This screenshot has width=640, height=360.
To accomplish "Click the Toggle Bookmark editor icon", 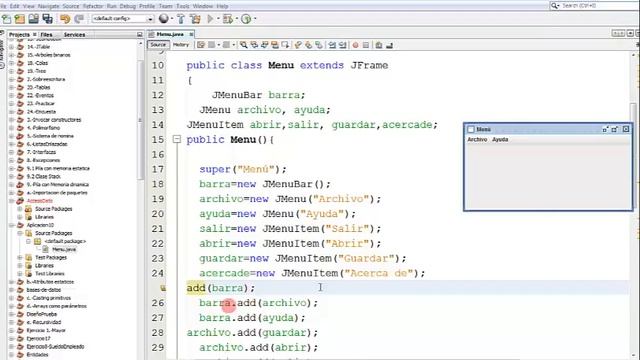I will coord(319,45).
